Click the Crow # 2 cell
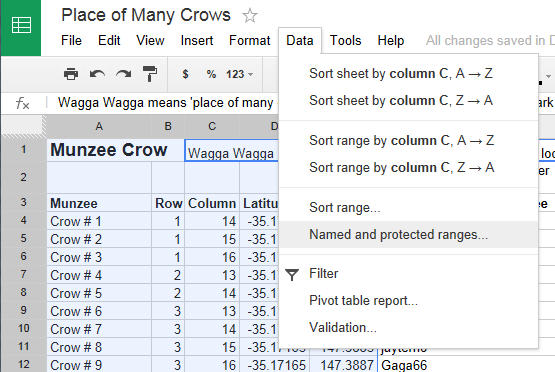Viewport: 555px width, 372px height. (99, 239)
